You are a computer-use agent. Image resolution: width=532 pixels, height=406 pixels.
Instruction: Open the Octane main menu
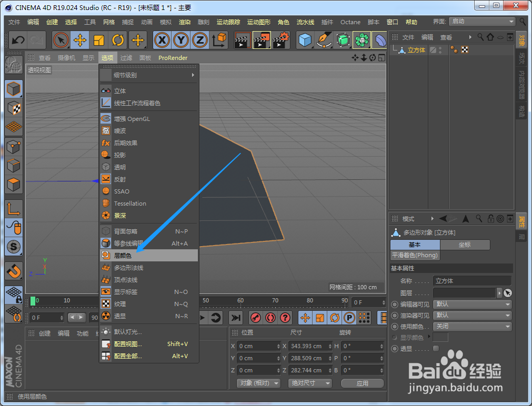350,22
